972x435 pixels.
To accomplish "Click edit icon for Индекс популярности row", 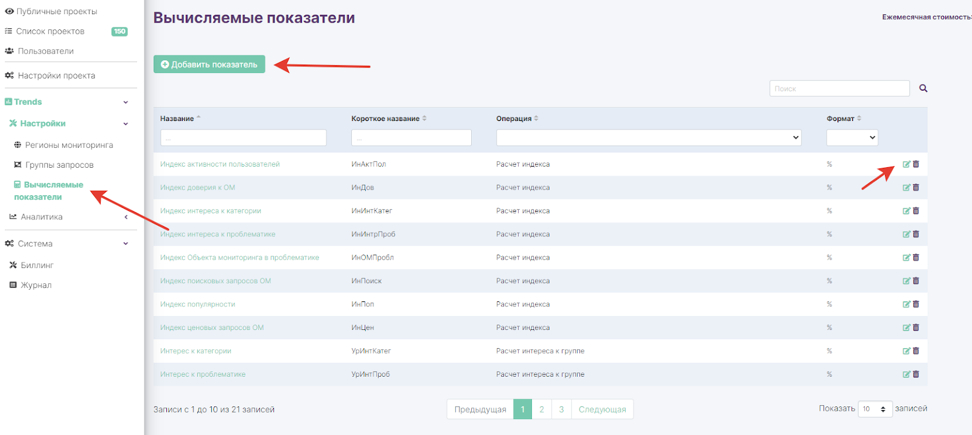I will [906, 304].
